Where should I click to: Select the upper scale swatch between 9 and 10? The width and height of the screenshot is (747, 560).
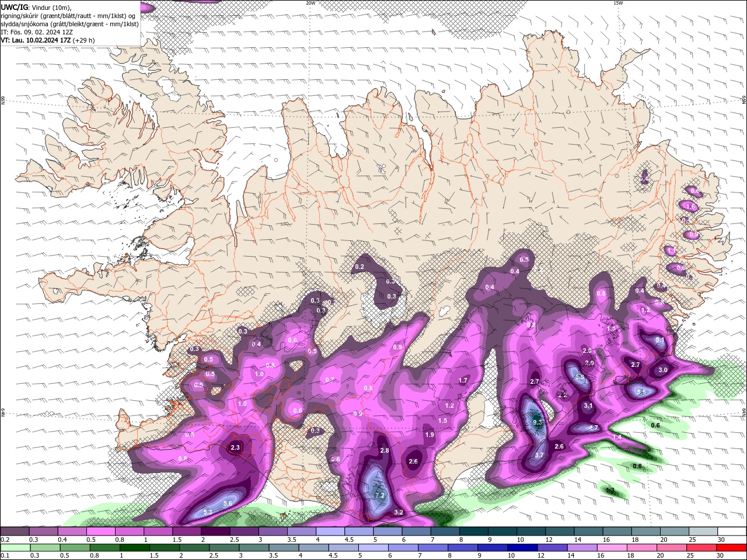coord(502,531)
